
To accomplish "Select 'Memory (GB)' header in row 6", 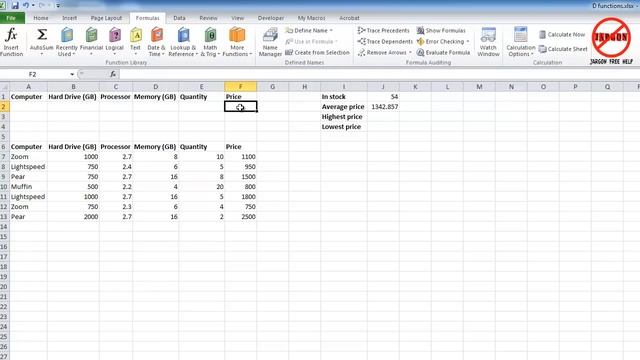I will point(155,147).
